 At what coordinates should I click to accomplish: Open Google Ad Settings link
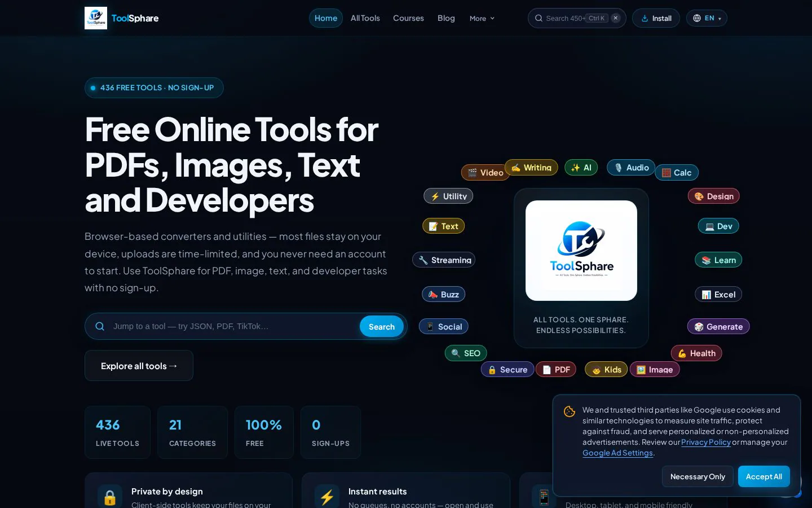tap(617, 453)
